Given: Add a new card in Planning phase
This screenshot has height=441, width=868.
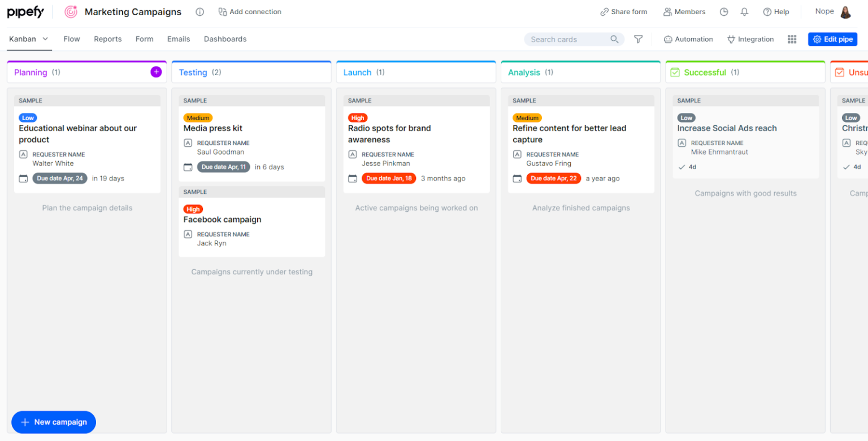Looking at the screenshot, I should (x=156, y=72).
